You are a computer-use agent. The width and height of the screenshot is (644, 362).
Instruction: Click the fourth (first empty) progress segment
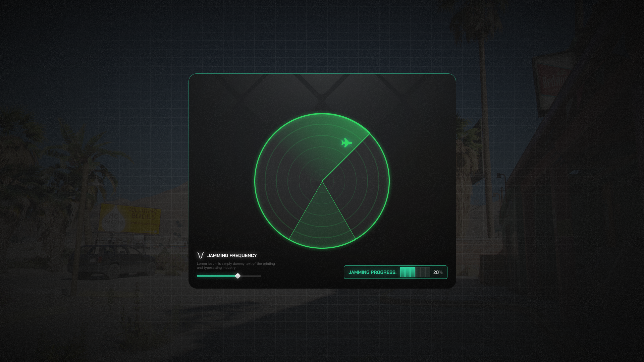pos(418,272)
